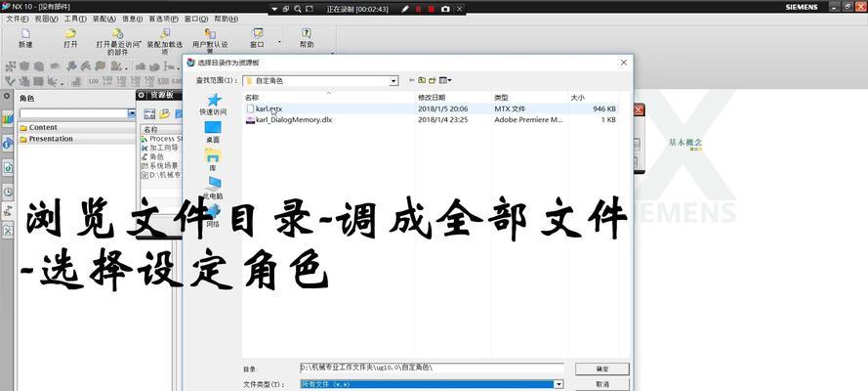Open the 工具(T) menu
This screenshot has height=391, width=868.
(x=75, y=19)
